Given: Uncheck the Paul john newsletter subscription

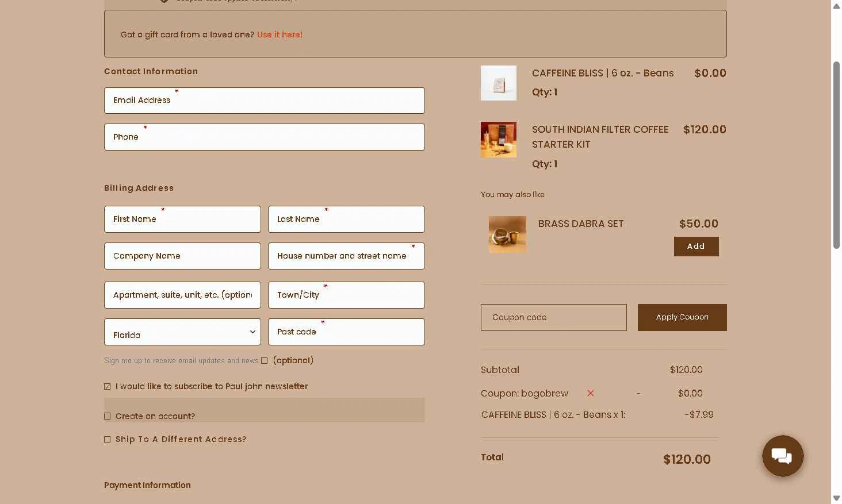Looking at the screenshot, I should (107, 387).
